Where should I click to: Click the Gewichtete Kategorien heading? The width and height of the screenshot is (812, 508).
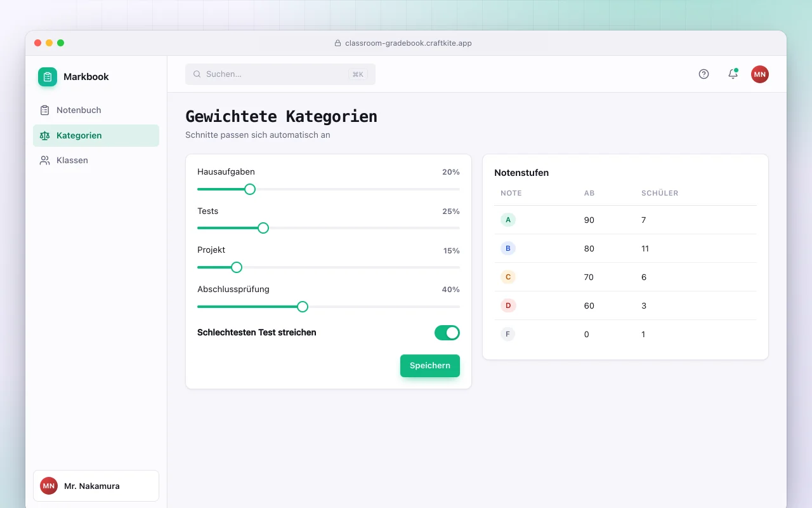(281, 116)
